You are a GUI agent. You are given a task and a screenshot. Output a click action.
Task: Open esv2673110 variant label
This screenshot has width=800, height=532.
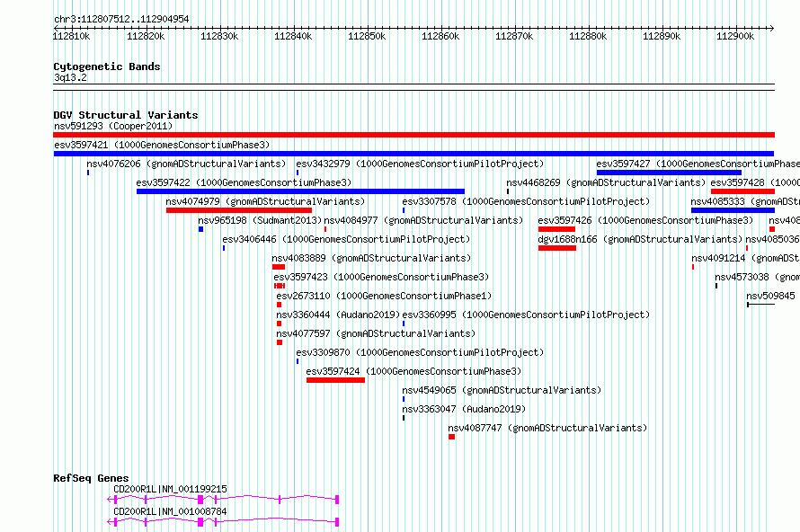click(x=384, y=296)
